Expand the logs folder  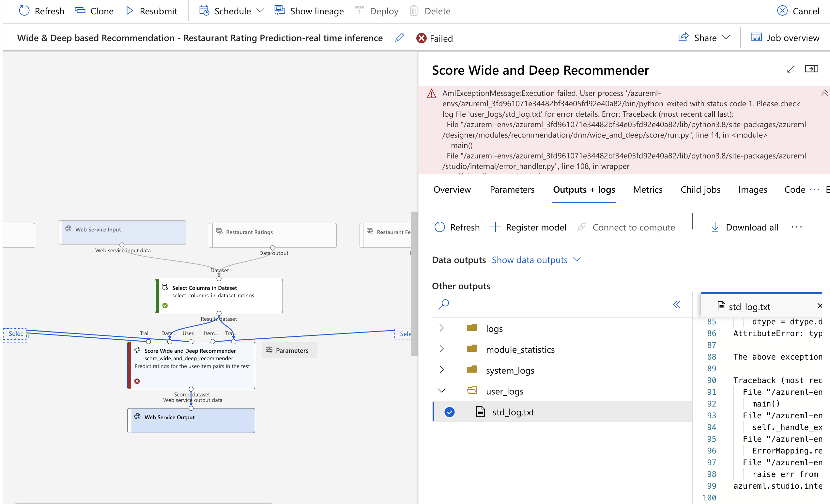[x=442, y=328]
